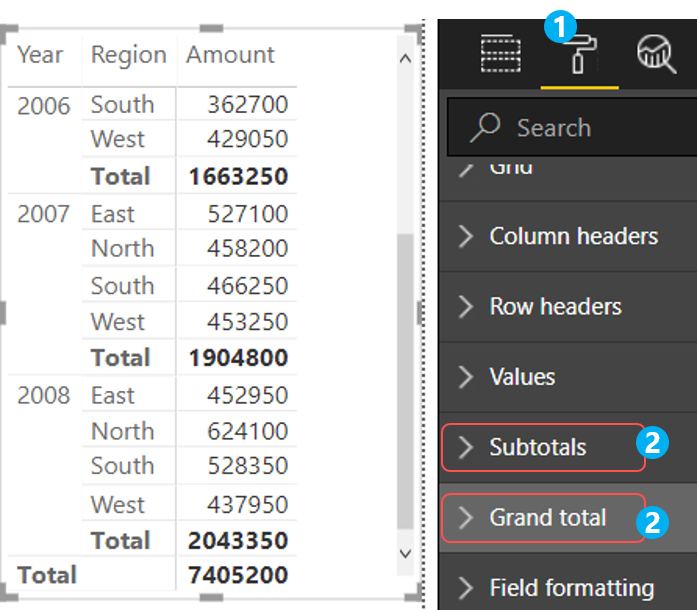Screen dimensions: 697x610
Task: Click into the Search formatting box
Action: click(x=572, y=128)
